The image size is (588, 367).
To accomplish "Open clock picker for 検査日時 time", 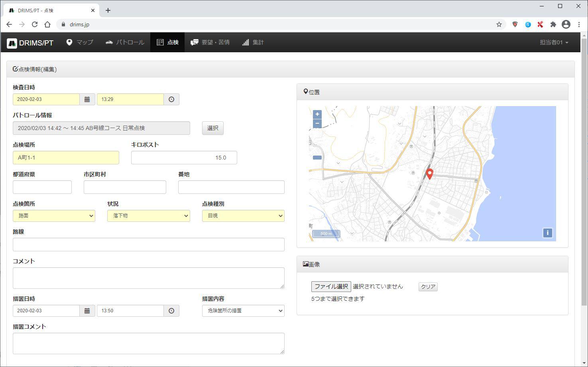I will (x=171, y=99).
